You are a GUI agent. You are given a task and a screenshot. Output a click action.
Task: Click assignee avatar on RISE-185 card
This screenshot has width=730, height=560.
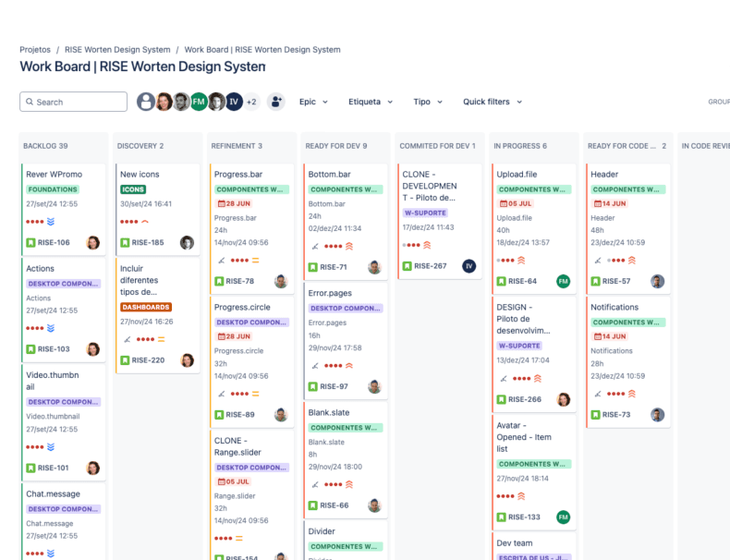tap(188, 242)
